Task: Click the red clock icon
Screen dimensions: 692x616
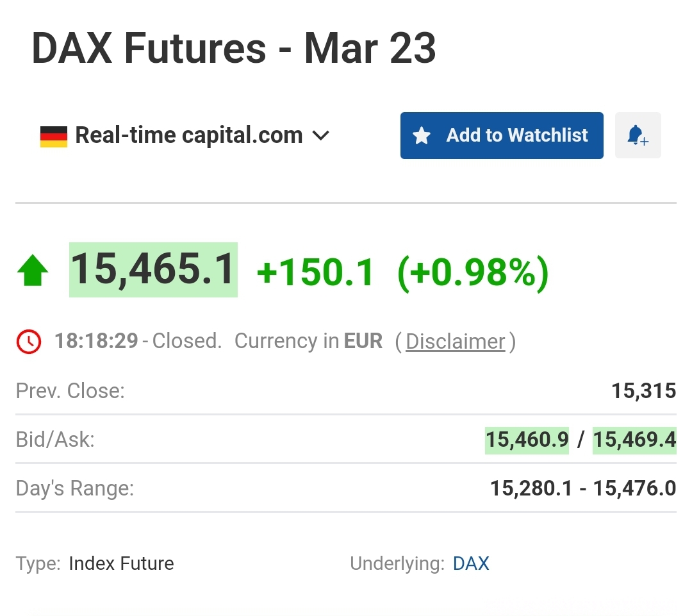Action: (29, 342)
